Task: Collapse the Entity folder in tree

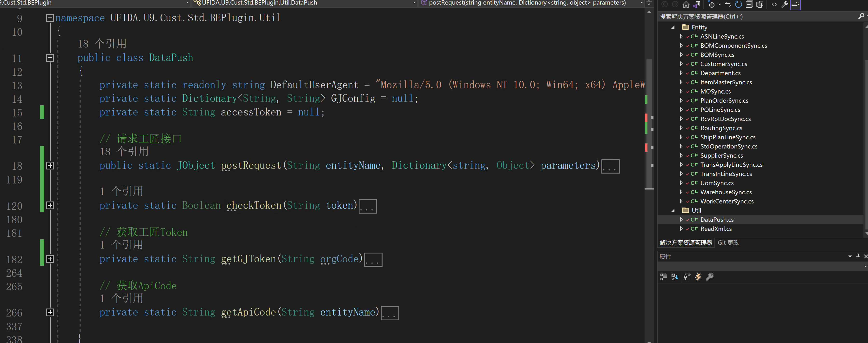Action: coord(673,27)
